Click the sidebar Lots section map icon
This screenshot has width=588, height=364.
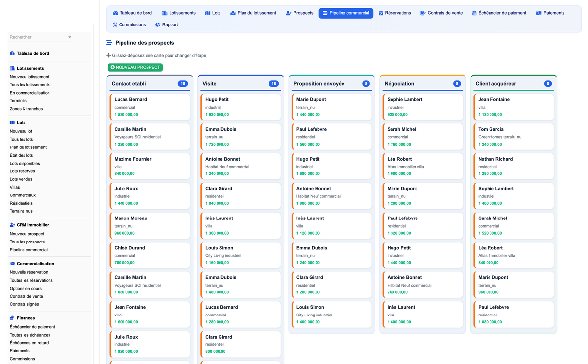click(x=12, y=123)
